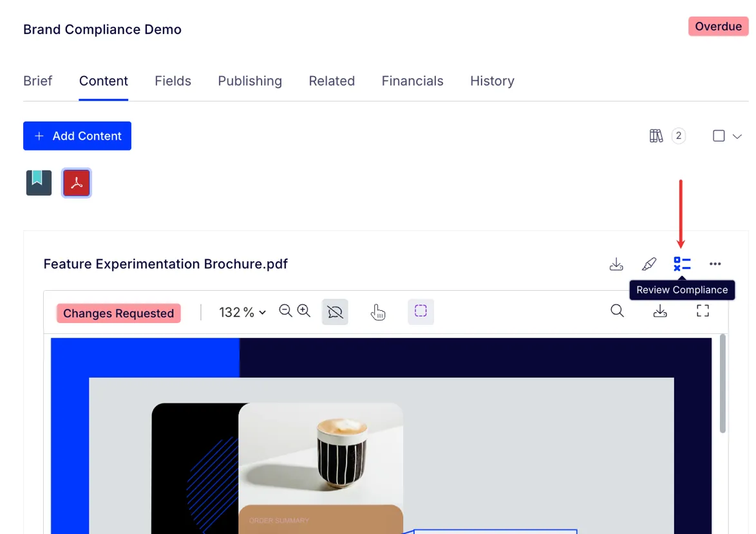Open the Financials tab

(x=412, y=81)
